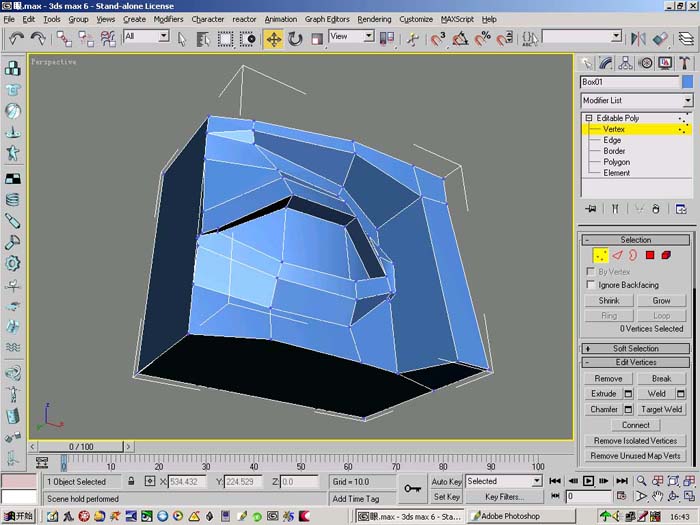This screenshot has height=525, width=700.
Task: Open the Display panel tab
Action: pyautogui.click(x=665, y=63)
